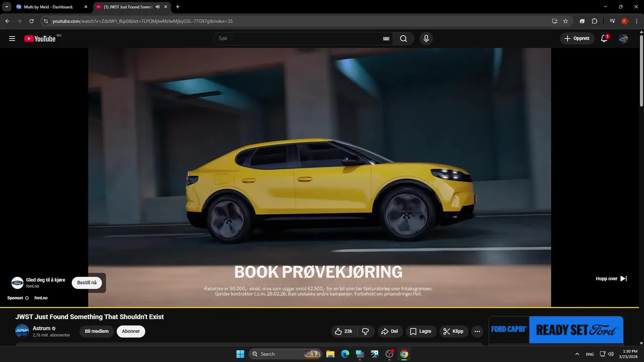Share the video with Del
Viewport: 644px width, 362px height.
390,331
